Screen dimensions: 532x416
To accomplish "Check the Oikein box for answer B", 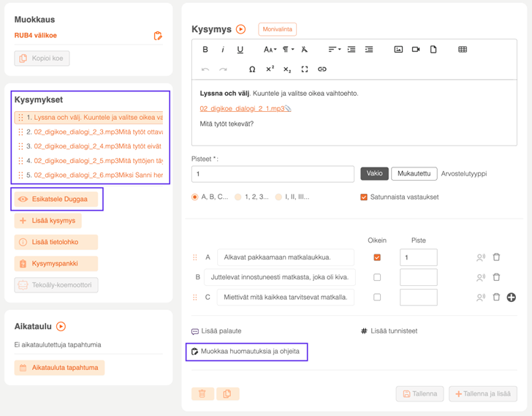I will coord(377,278).
